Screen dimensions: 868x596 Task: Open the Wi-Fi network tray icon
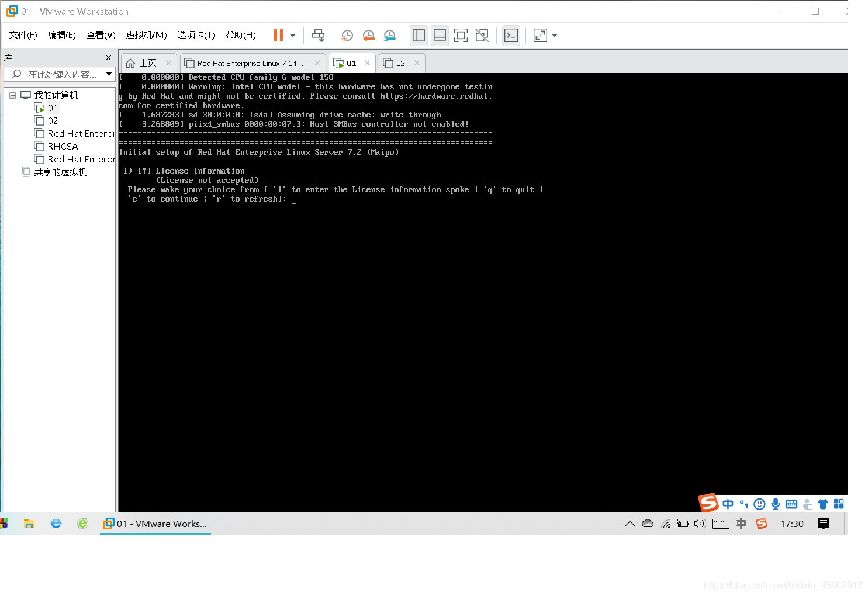click(x=666, y=524)
